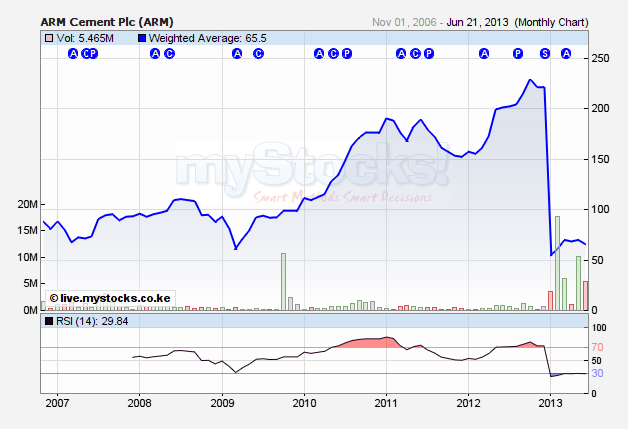
Task: Click the 2012 year label on x-axis
Action: coord(469,403)
